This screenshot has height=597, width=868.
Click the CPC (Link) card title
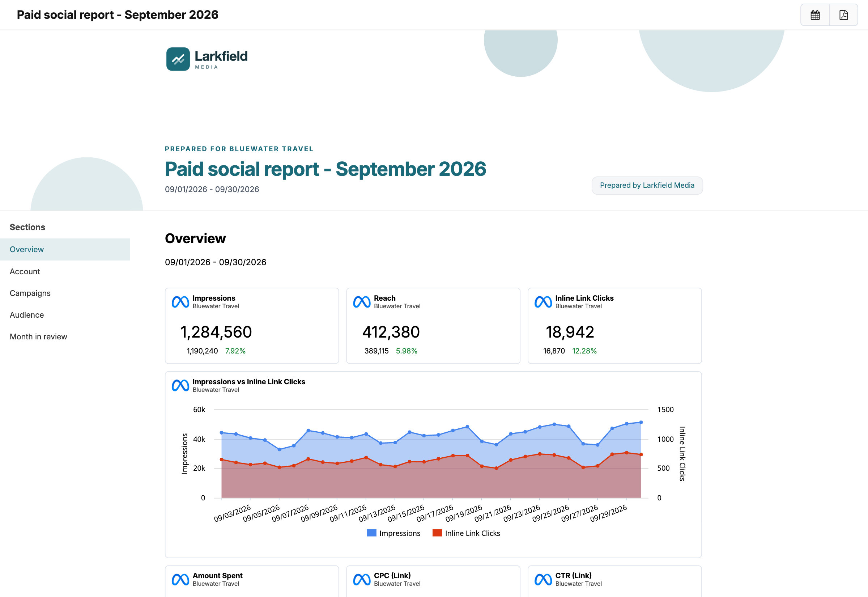tap(392, 576)
